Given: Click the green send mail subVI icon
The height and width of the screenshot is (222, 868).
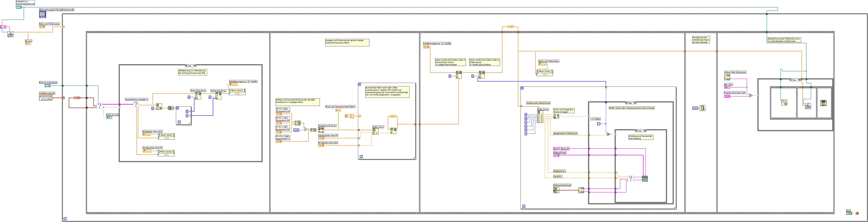Looking at the screenshot, I should pos(645,179).
